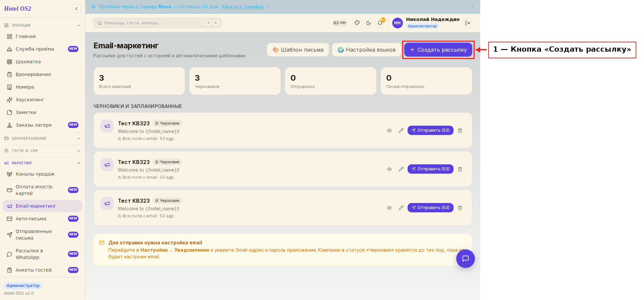Screen dimensions: 644x300
Task: Follow the Узнать о тарифах link
Action: click(x=242, y=7)
